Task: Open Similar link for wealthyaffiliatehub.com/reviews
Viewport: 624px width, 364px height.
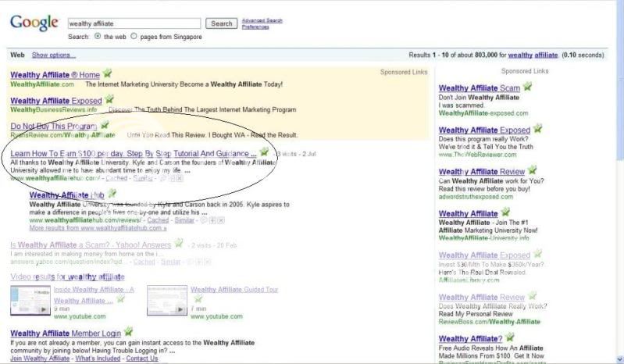Action: [184, 220]
